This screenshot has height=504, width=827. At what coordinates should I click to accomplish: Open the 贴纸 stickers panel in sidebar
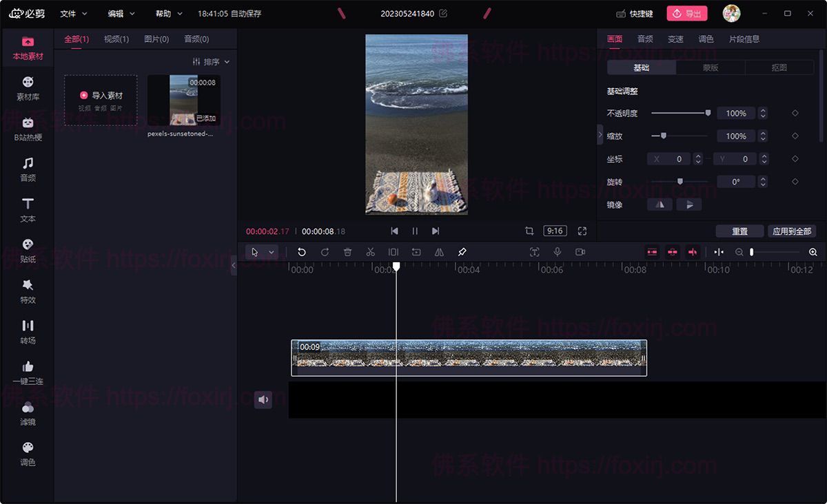[28, 251]
